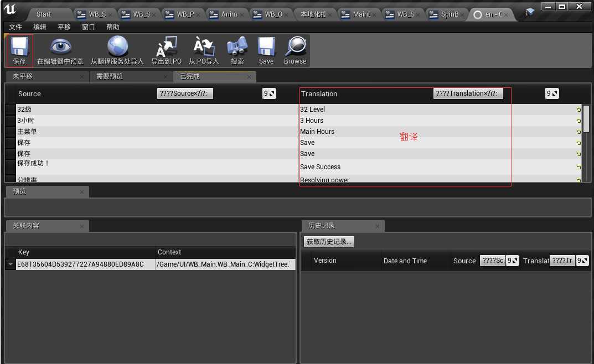Screen dimensions: 594x364
Task: Close the 关联内容 panel tab
Action: (x=82, y=226)
